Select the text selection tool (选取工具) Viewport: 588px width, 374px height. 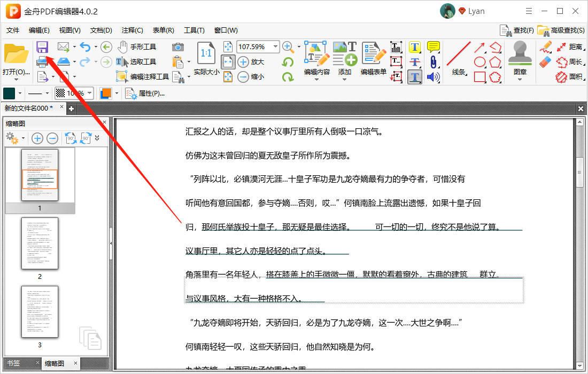(136, 62)
